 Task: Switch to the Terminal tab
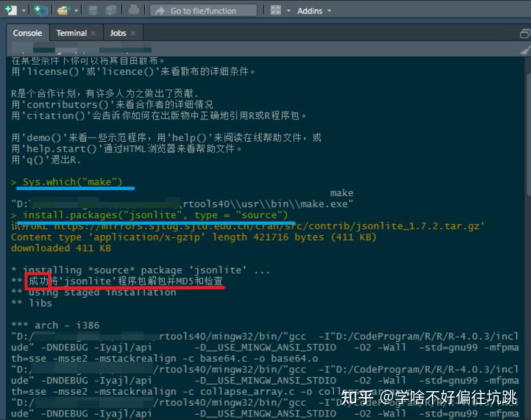coord(70,33)
